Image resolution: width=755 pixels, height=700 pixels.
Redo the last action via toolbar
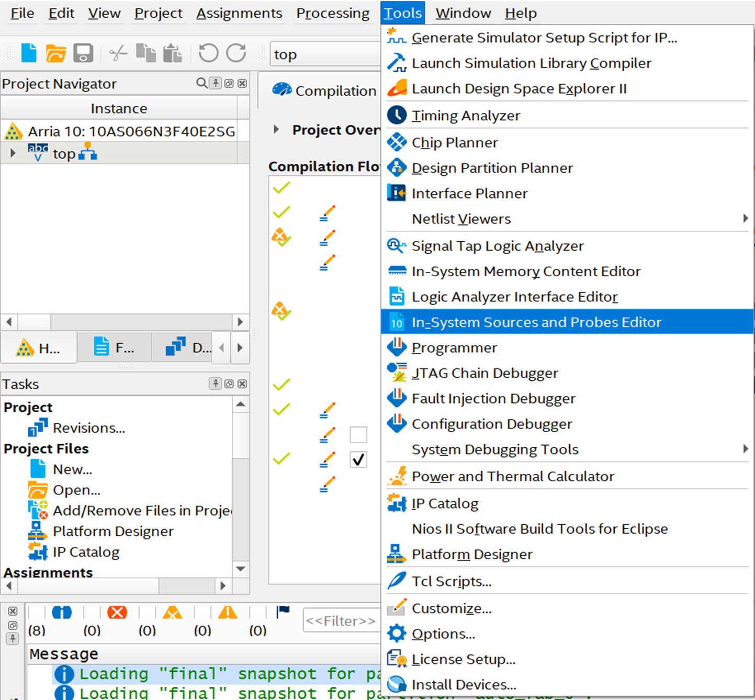pyautogui.click(x=236, y=53)
